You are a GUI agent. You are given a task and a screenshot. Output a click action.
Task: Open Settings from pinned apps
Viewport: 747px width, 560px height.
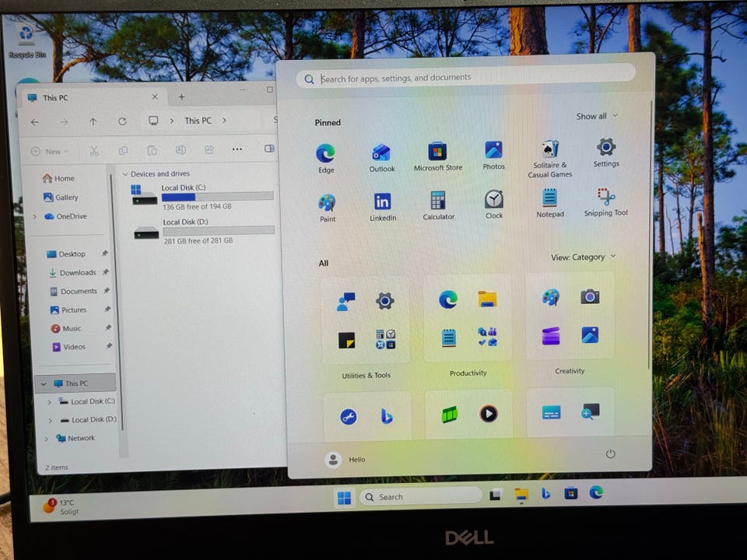coord(606,152)
